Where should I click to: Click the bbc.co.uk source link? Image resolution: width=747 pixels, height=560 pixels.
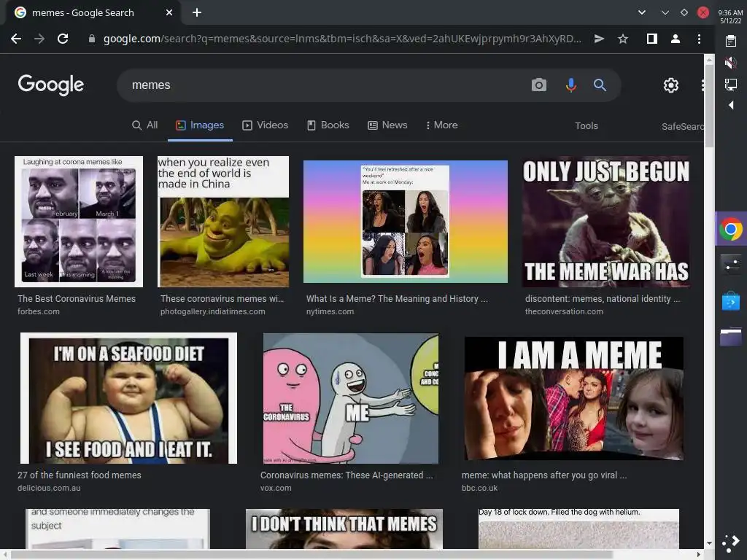coord(479,488)
